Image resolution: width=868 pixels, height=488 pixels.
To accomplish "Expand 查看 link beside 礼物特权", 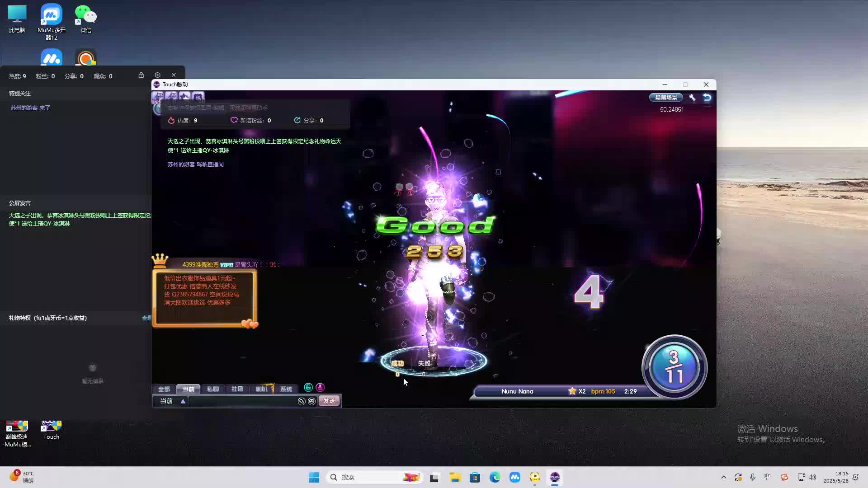I will pos(146,318).
